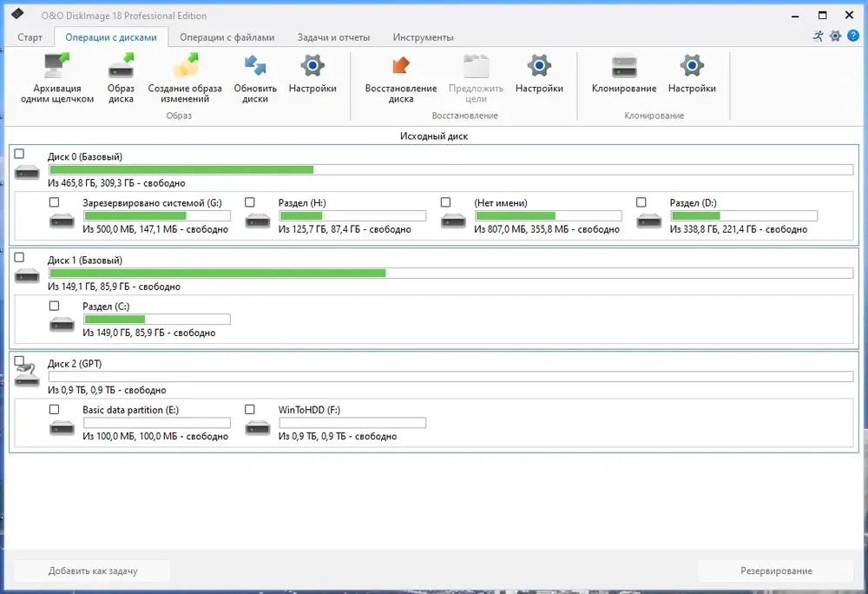Screen dimensions: 868x594
Task: Click the Диск 2 empty usage bar
Action: [451, 376]
